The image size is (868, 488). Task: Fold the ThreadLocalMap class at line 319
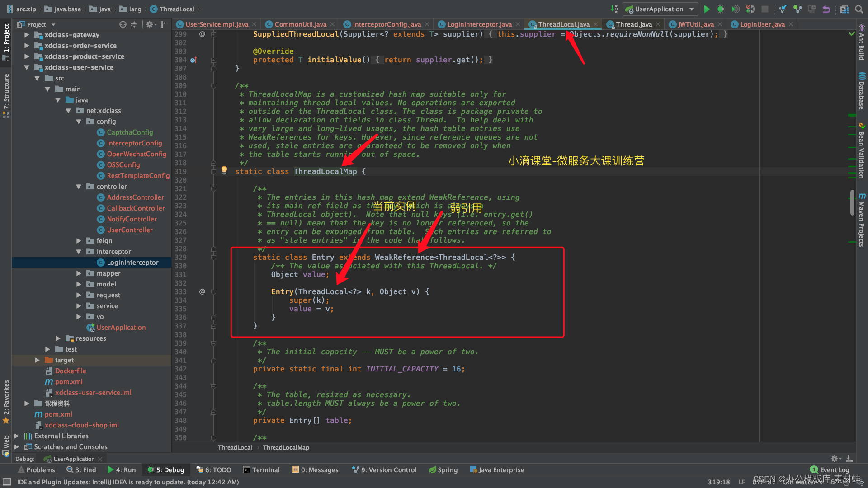213,171
